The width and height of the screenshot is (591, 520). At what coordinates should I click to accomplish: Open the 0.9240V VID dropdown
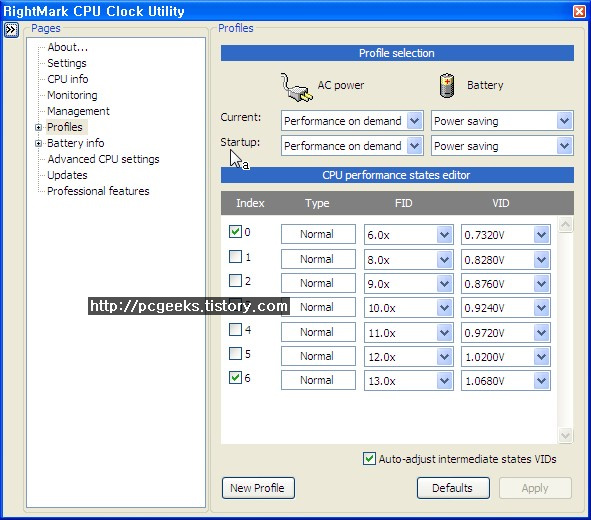pos(542,308)
